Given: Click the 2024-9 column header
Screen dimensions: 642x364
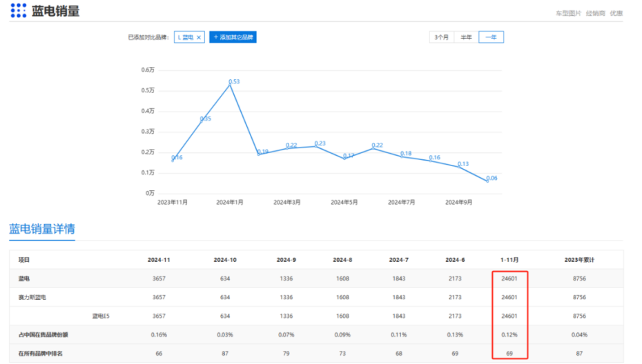Looking at the screenshot, I should click(x=286, y=260).
